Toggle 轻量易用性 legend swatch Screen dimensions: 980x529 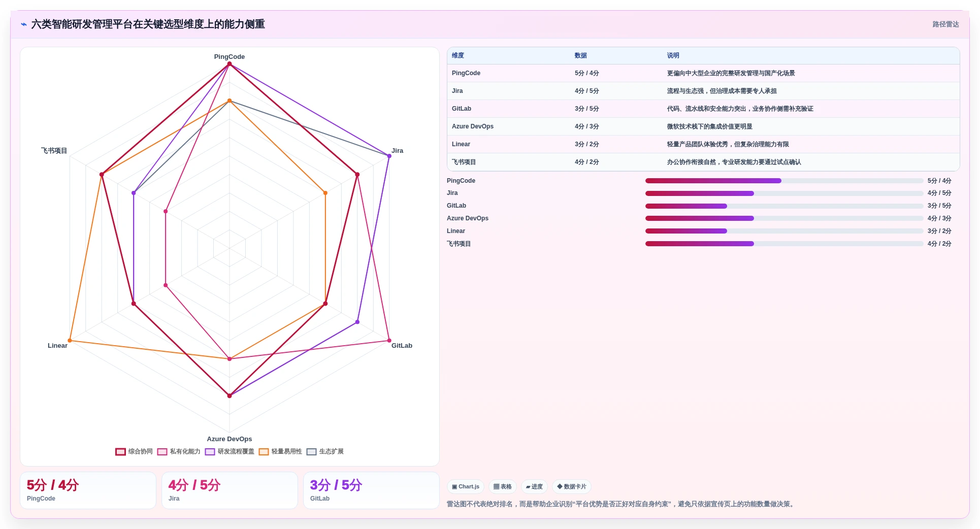264,452
